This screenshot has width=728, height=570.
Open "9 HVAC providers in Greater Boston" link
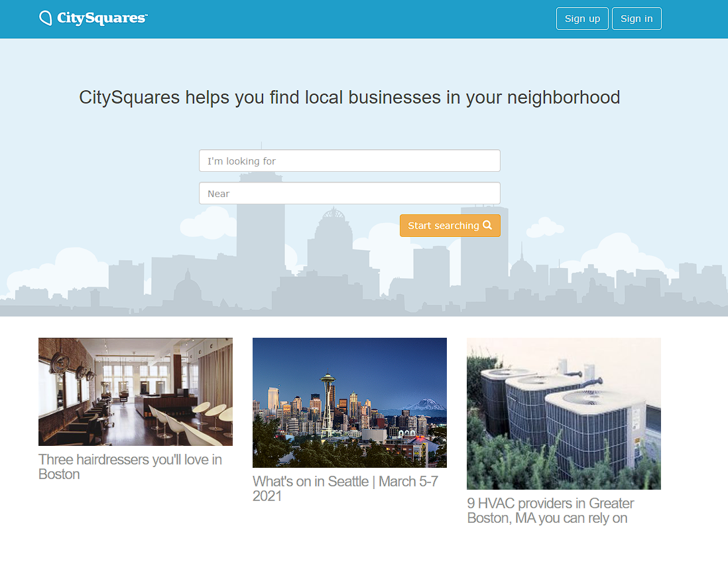(x=551, y=510)
